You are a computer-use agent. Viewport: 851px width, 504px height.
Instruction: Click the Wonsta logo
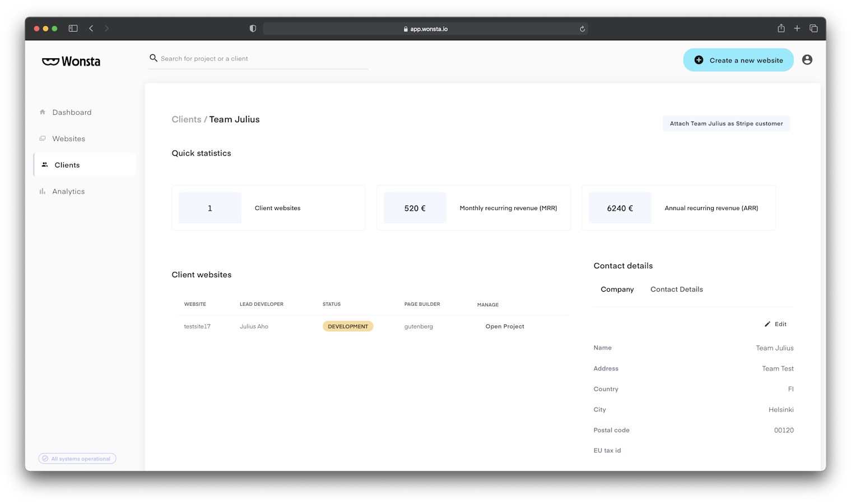point(71,62)
